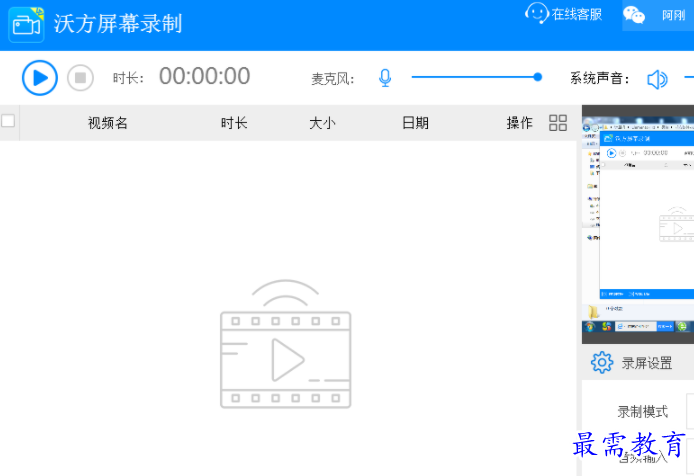The image size is (694, 476).
Task: Click the 麦克风 label
Action: pos(332,79)
